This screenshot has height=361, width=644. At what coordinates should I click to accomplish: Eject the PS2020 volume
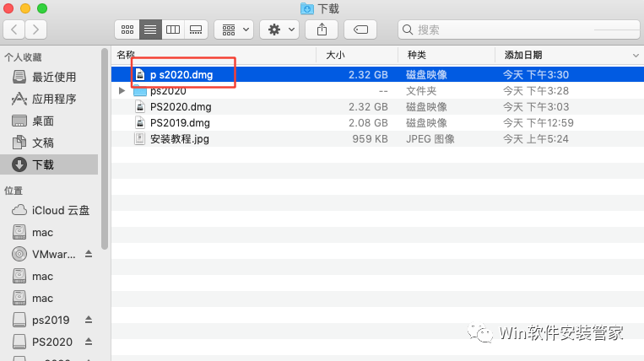click(89, 342)
